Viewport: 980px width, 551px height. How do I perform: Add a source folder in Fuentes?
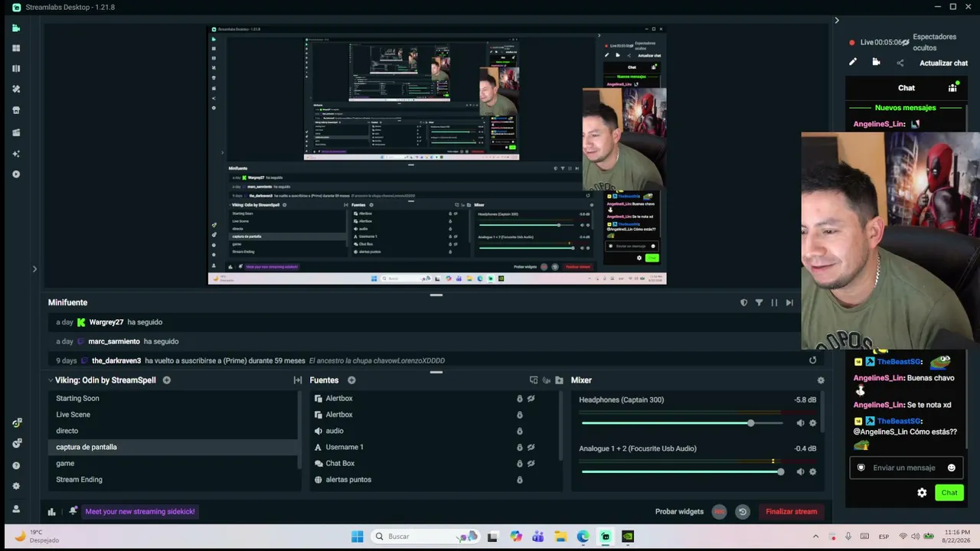pos(559,380)
